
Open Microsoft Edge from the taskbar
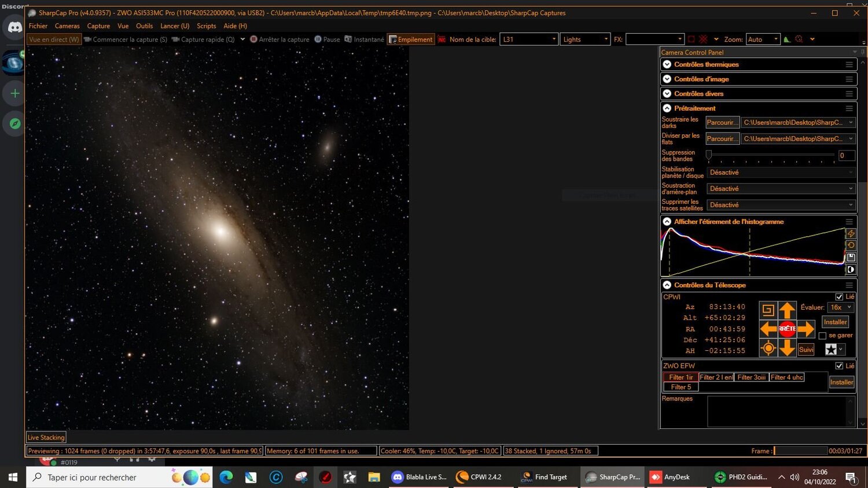[226, 477]
